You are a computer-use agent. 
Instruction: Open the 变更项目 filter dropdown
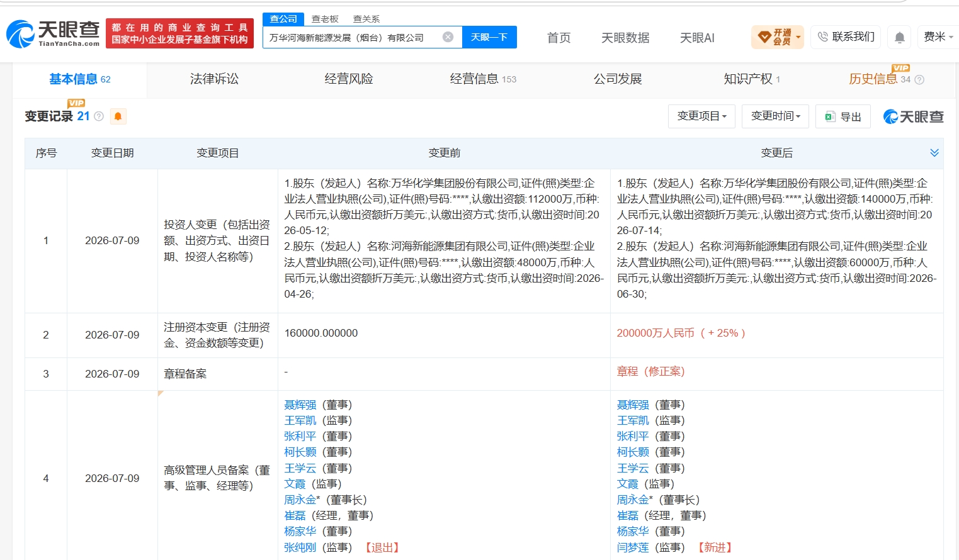[x=701, y=116]
